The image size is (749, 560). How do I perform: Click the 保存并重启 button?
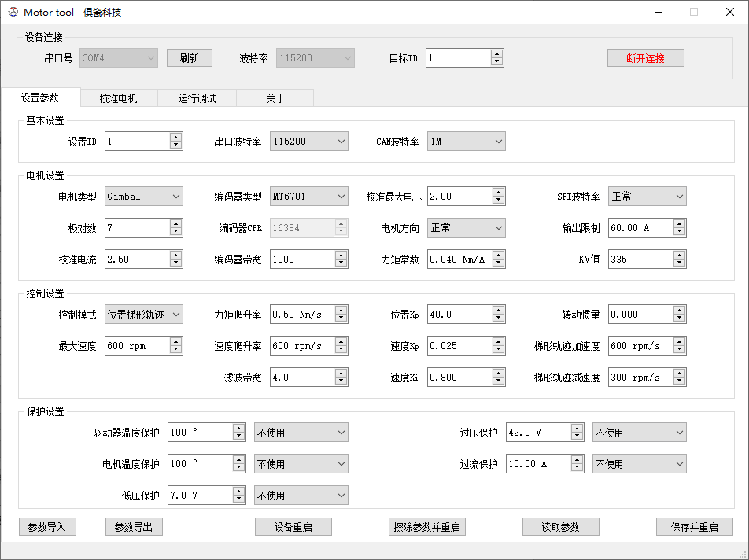pos(694,526)
